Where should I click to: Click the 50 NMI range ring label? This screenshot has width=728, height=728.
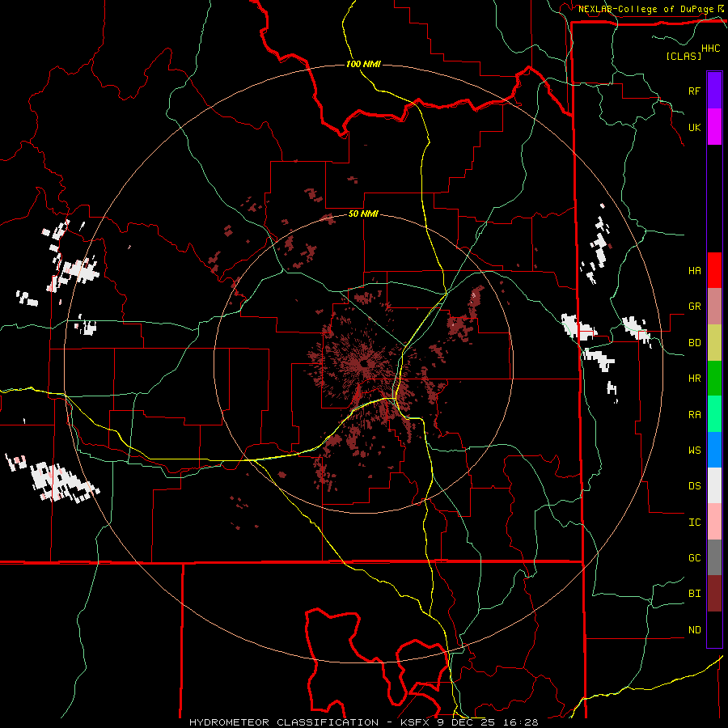363,214
